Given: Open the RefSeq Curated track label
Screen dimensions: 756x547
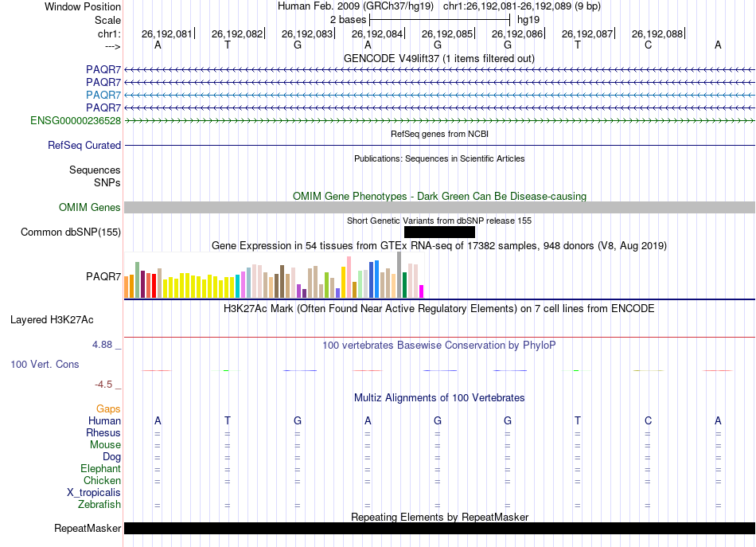Looking at the screenshot, I should click(x=84, y=146).
